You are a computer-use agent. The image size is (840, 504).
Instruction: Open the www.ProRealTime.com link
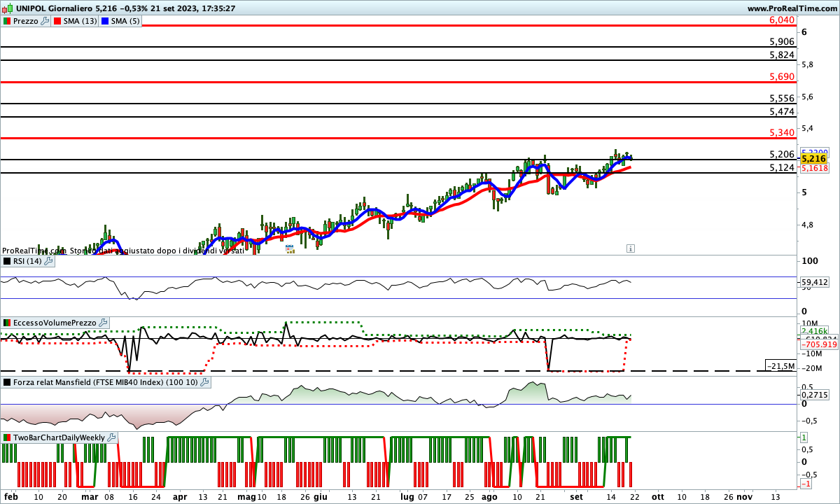click(x=792, y=8)
